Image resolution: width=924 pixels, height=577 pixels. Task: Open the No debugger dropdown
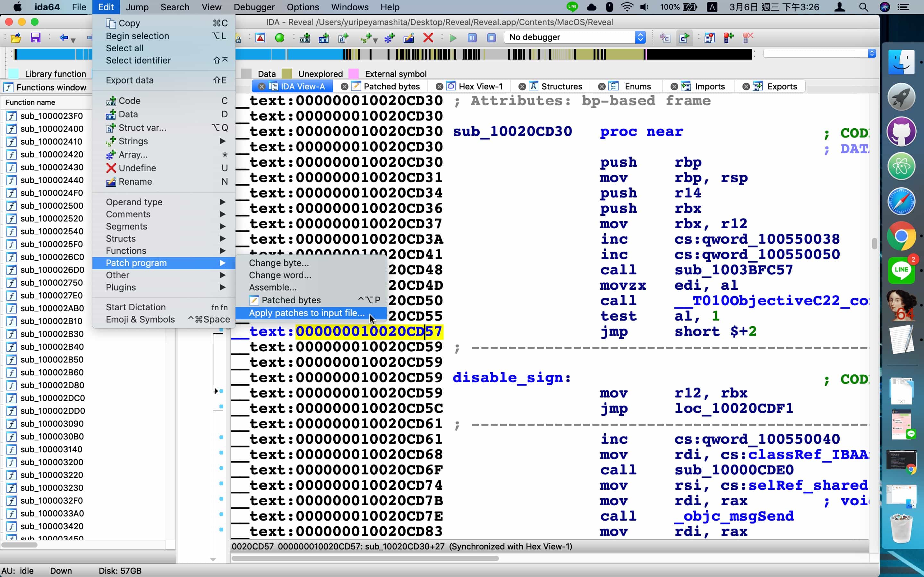pos(640,38)
